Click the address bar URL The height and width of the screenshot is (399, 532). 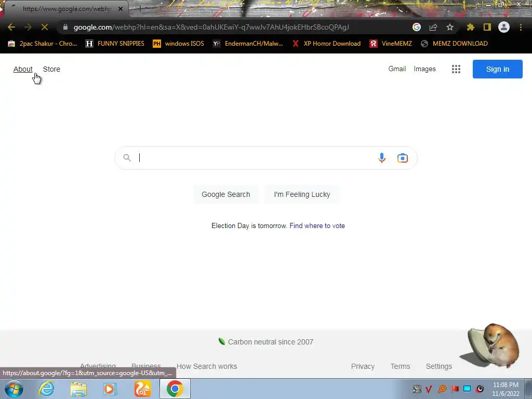coord(211,27)
